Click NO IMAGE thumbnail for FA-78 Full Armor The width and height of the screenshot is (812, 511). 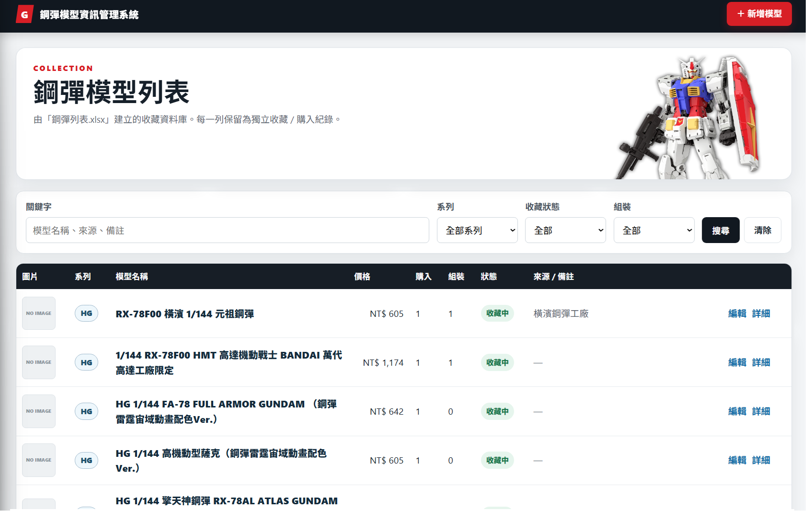click(39, 411)
